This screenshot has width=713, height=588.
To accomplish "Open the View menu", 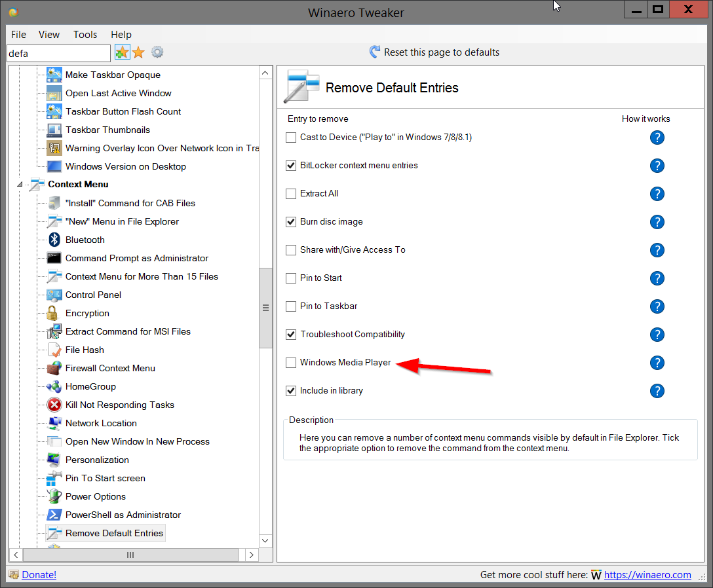I will pyautogui.click(x=49, y=35).
